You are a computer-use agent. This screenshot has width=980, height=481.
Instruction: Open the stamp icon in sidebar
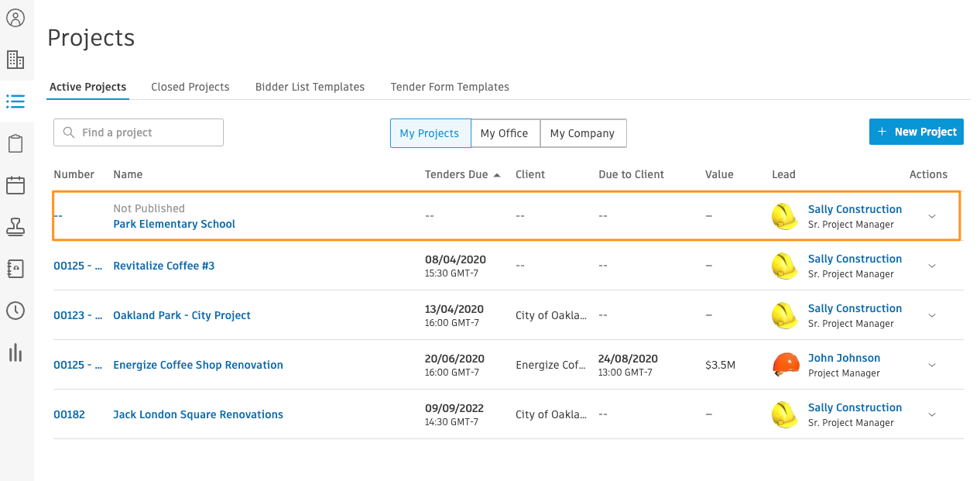point(15,227)
